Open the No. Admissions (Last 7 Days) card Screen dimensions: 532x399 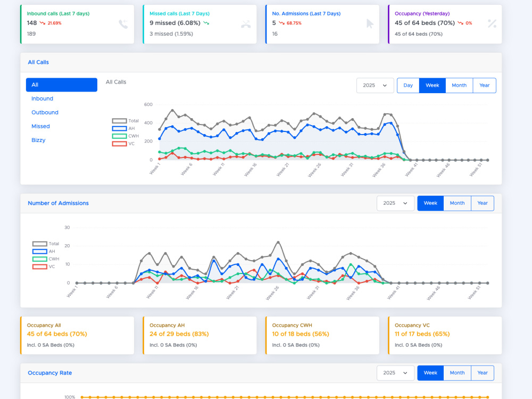coord(322,24)
